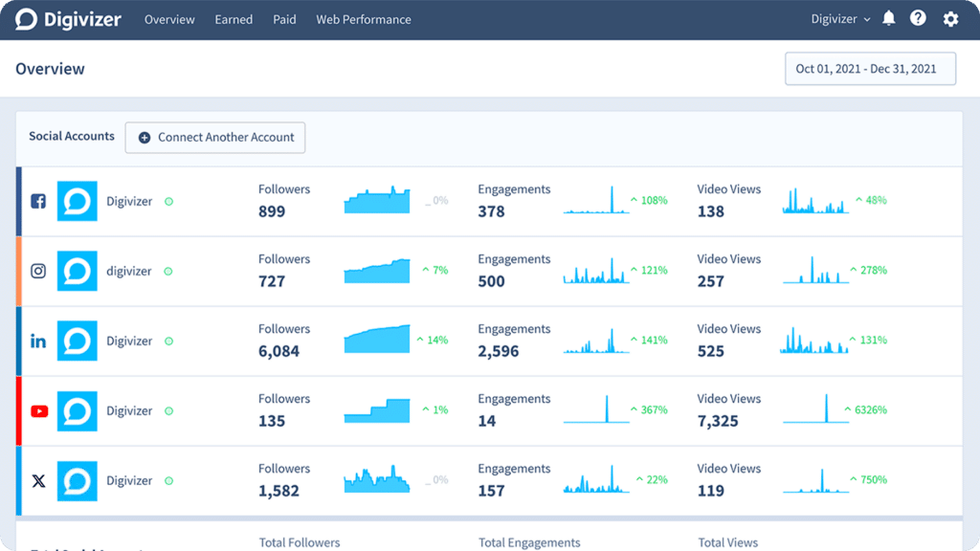Expand the Digivizer account dropdown
Screen dimensions: 980x551
pos(840,19)
